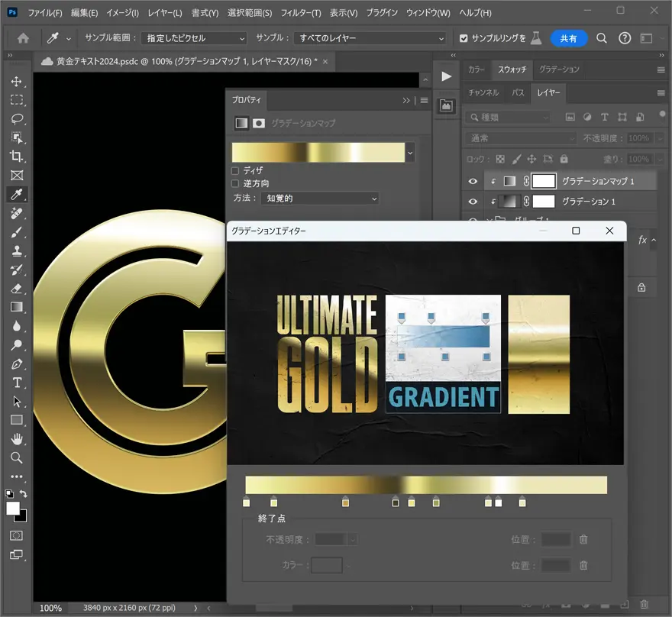Select the Crop tool
Image resolution: width=672 pixels, height=617 pixels.
pyautogui.click(x=17, y=157)
